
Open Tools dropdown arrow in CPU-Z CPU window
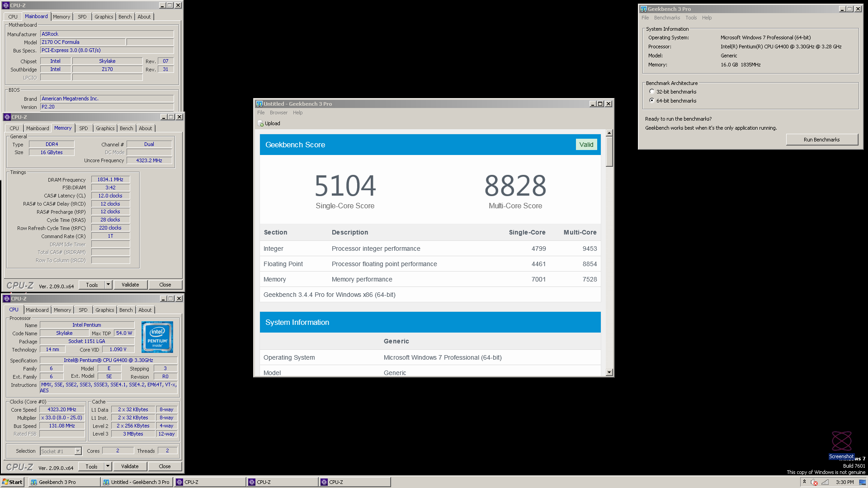[x=108, y=466]
